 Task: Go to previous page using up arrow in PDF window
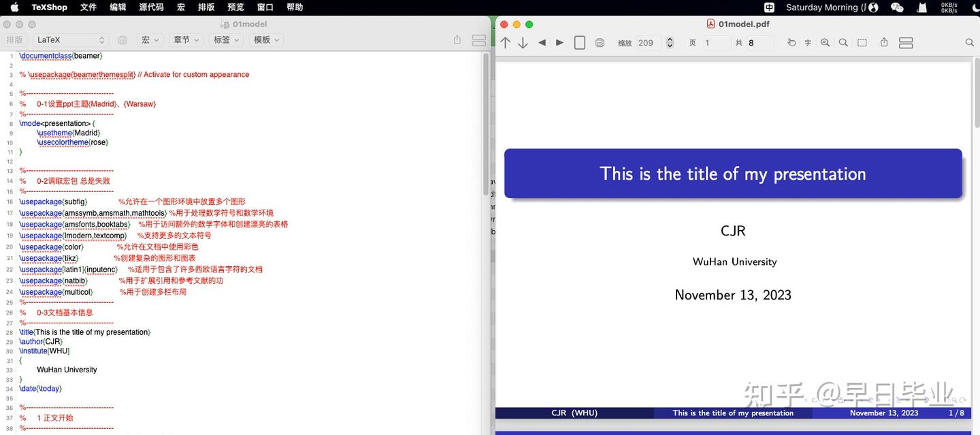505,43
